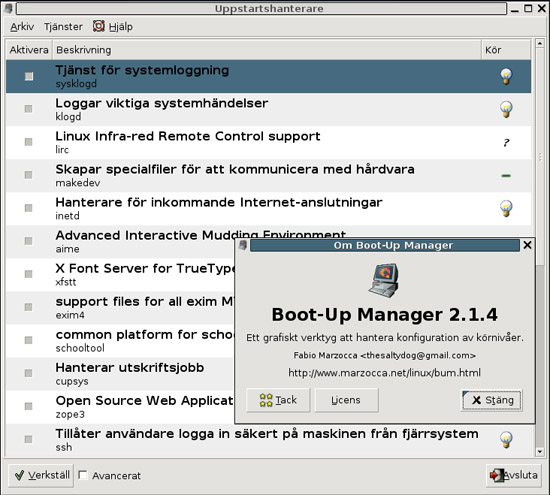Viewport: 550px width, 495px height.
Task: Select the Tjänst för systemloggning row
Action: 268,76
